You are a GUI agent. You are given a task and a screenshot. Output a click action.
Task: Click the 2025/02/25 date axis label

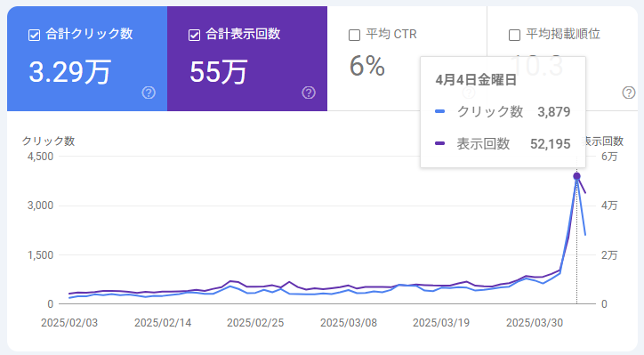[x=255, y=323]
